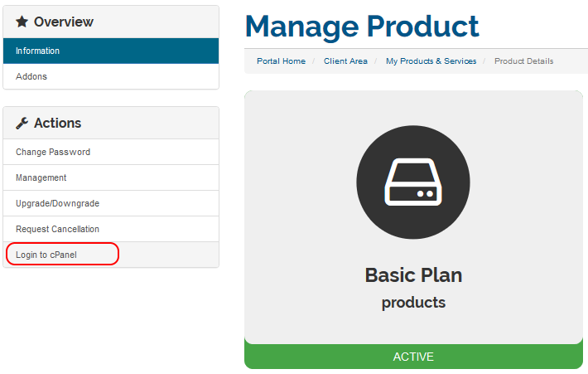The width and height of the screenshot is (588, 374).
Task: Click the Basic Plan product title
Action: tap(413, 275)
